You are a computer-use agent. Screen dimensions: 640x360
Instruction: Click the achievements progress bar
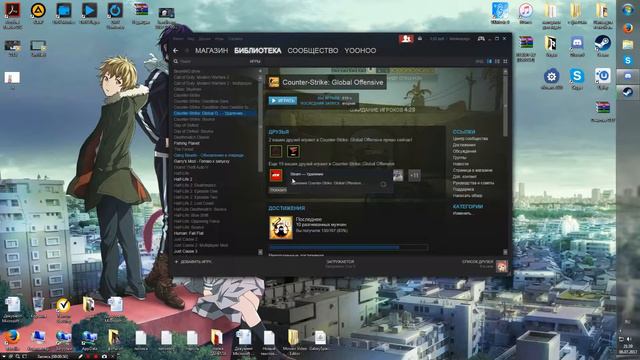(x=348, y=247)
